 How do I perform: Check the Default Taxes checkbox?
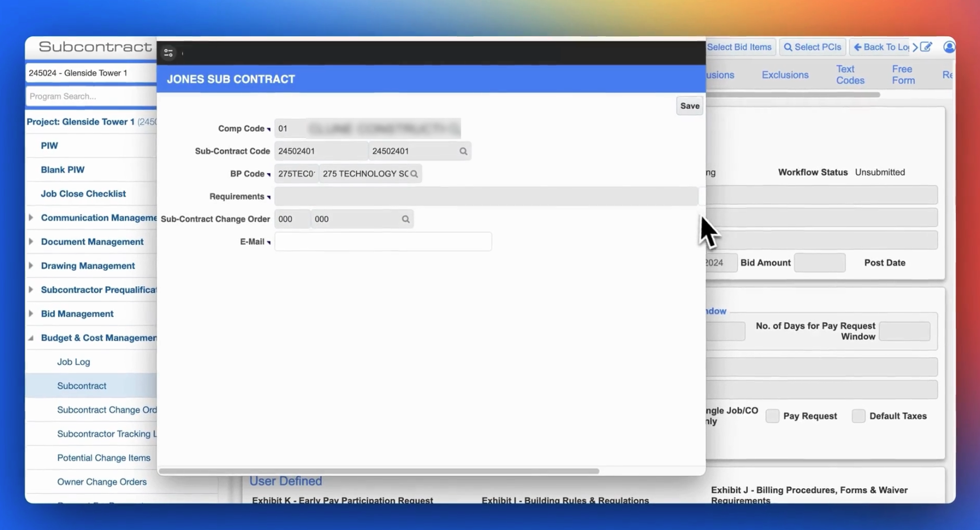(858, 416)
